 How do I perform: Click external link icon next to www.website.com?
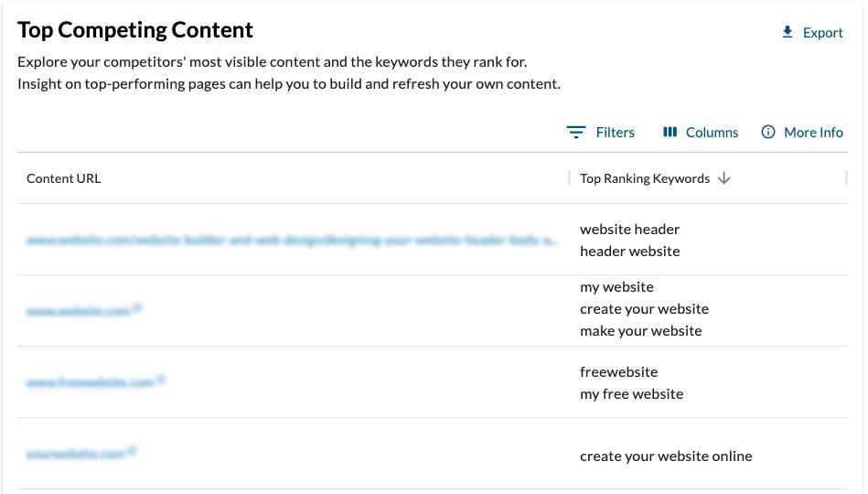click(x=137, y=309)
